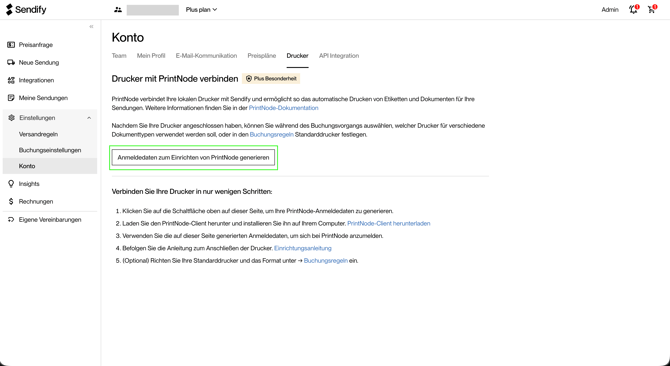Select Konto under Einstellungen
Viewport: 670px width, 366px height.
click(x=50, y=166)
